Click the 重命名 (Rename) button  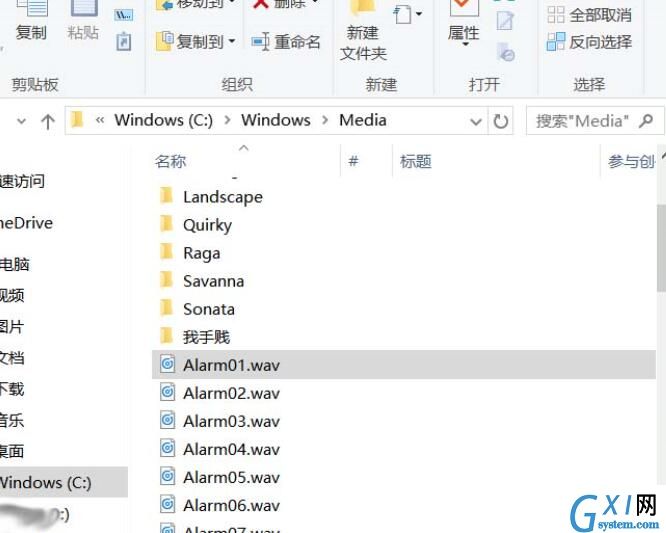click(x=285, y=42)
